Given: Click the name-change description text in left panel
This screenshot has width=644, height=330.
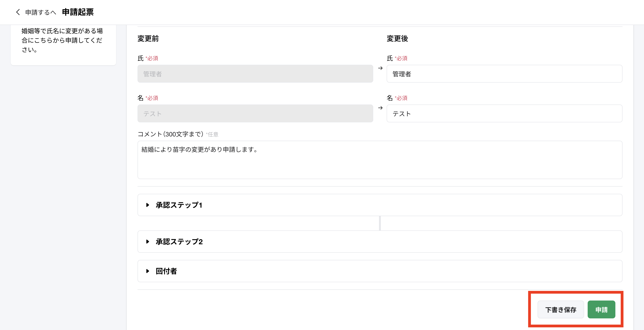Looking at the screenshot, I should [x=62, y=40].
